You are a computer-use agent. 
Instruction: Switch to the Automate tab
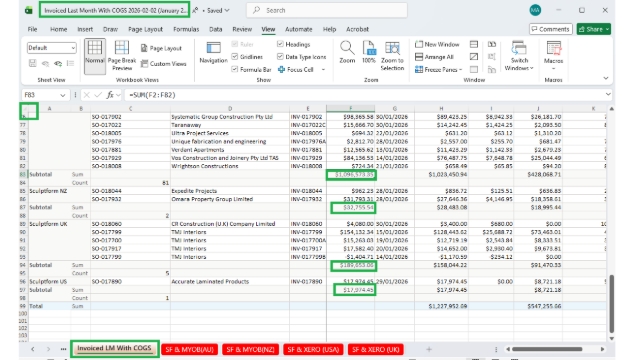tap(298, 29)
